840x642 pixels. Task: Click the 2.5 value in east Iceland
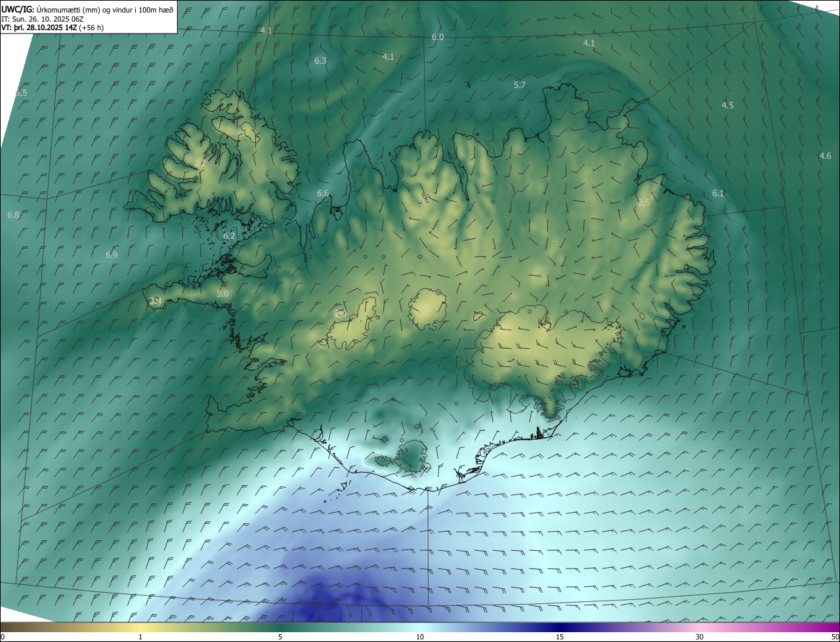pos(644,203)
